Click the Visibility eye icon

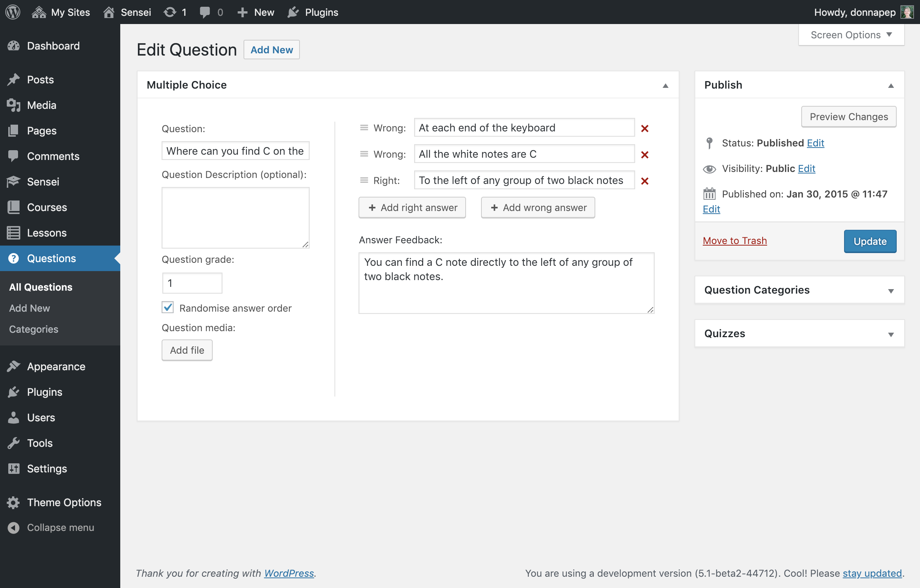click(x=709, y=168)
